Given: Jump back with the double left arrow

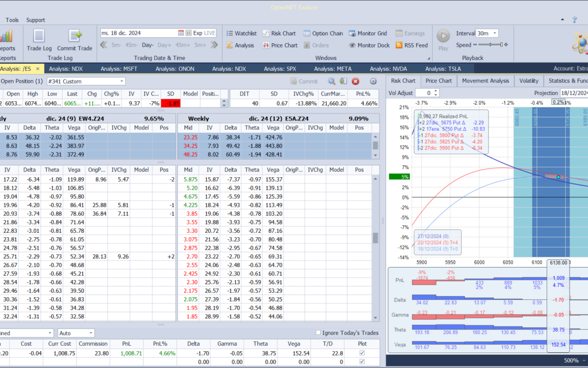Looking at the screenshot, I should point(104,45).
